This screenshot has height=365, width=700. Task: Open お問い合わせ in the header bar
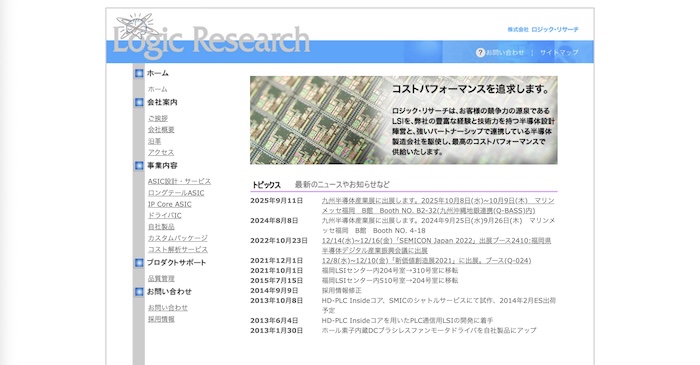coord(505,52)
